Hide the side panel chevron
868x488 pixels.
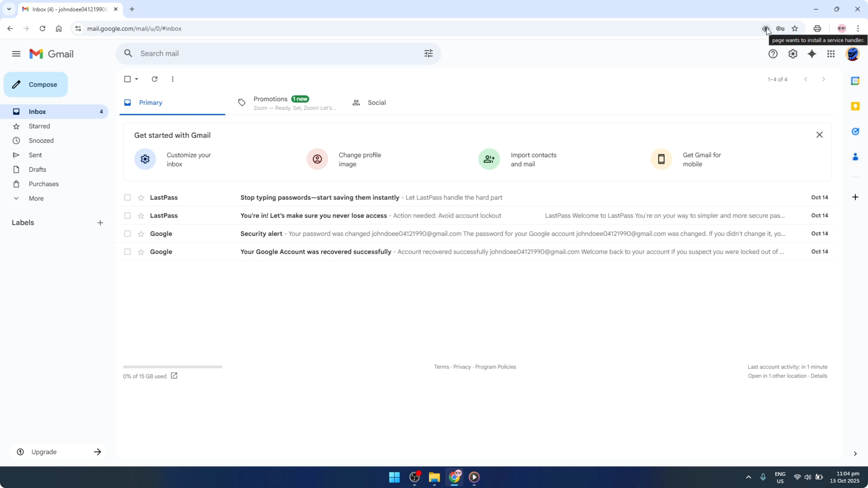(855, 454)
